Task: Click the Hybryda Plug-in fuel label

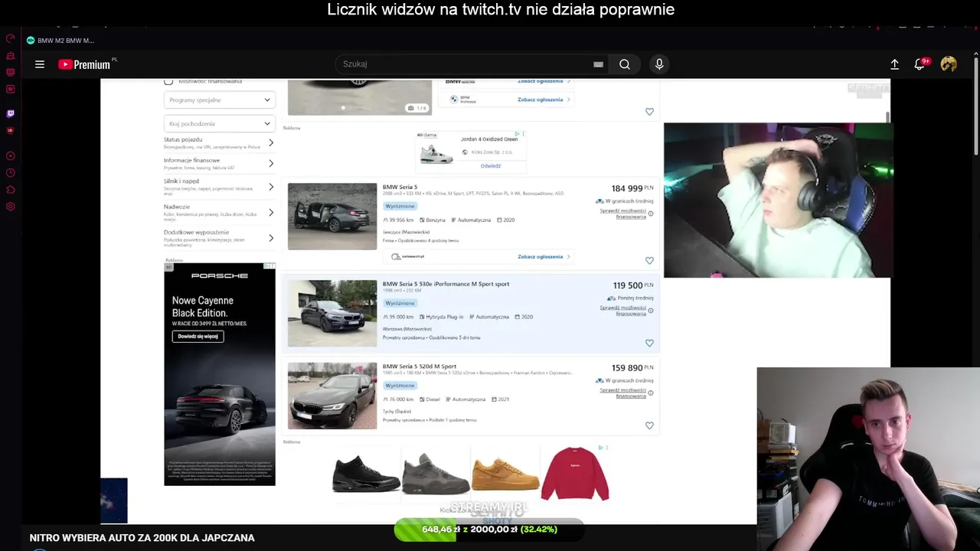Action: (x=444, y=317)
